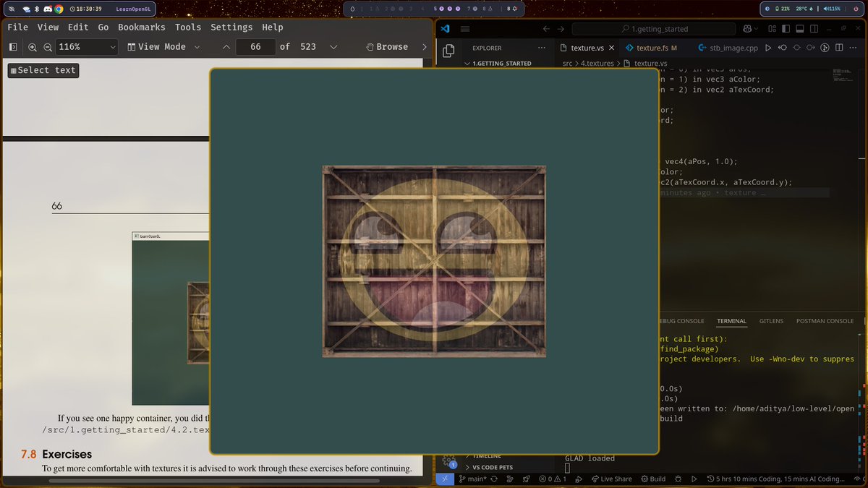Open Discord from the top system bar
The height and width of the screenshot is (488, 868).
[48, 9]
